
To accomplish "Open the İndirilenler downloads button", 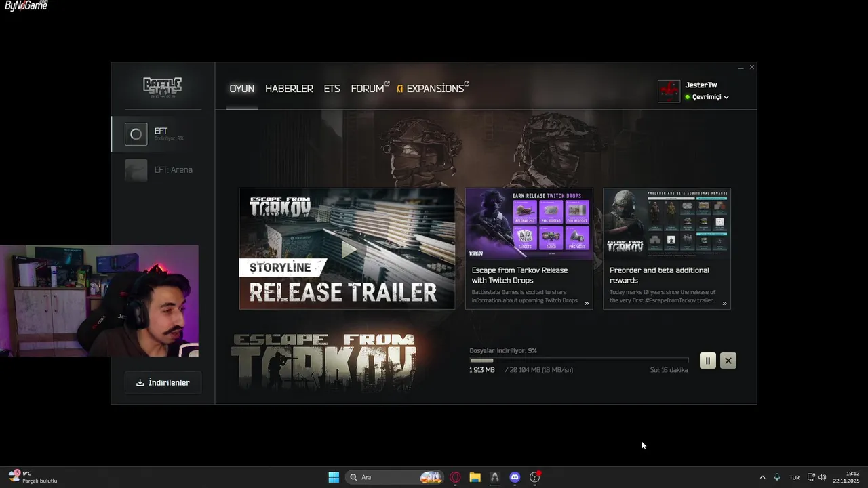I will coord(163,382).
